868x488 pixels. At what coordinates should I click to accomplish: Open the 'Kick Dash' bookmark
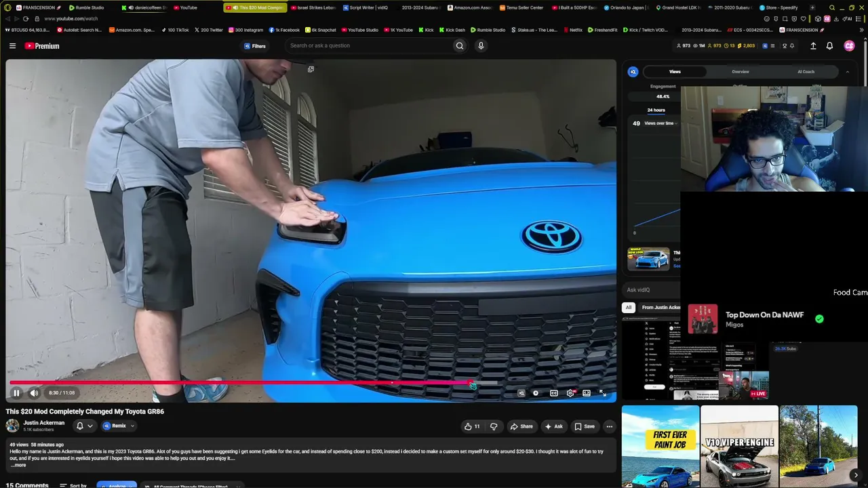pos(452,30)
